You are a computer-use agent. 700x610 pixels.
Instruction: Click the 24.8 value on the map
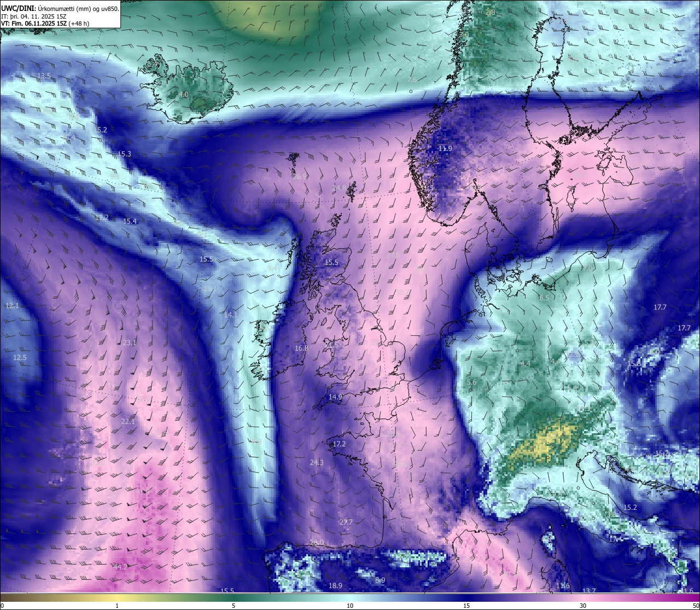coord(340,188)
